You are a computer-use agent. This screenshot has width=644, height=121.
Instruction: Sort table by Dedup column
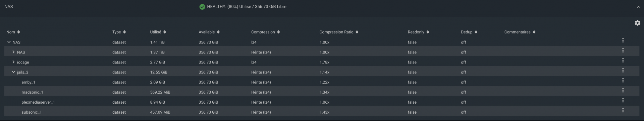point(469,32)
